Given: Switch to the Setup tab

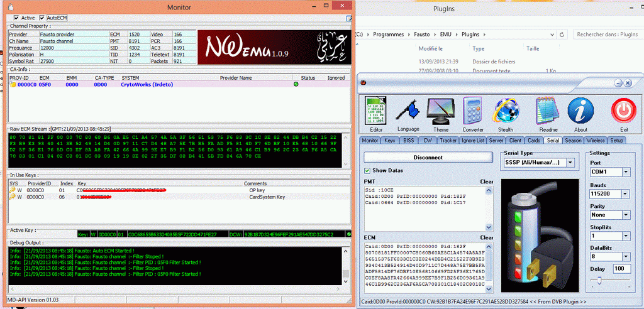Looking at the screenshot, I should coord(616,140).
